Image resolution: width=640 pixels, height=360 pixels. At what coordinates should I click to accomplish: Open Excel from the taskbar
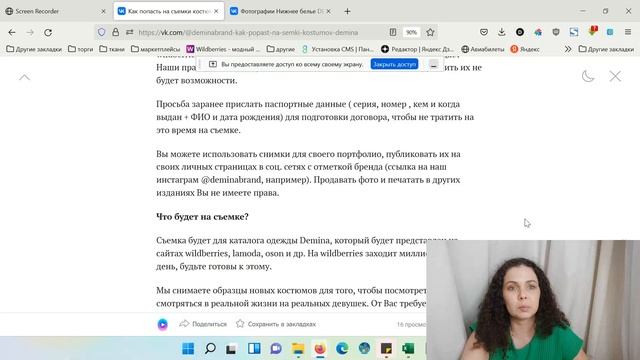point(408,349)
